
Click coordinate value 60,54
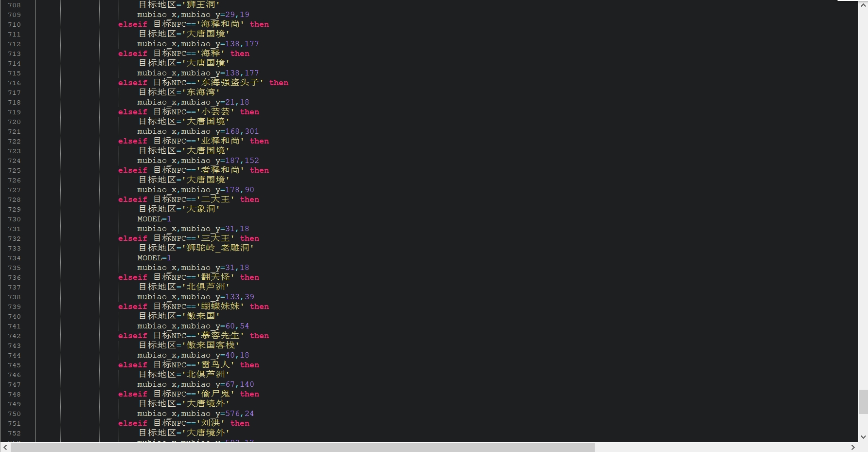click(237, 326)
